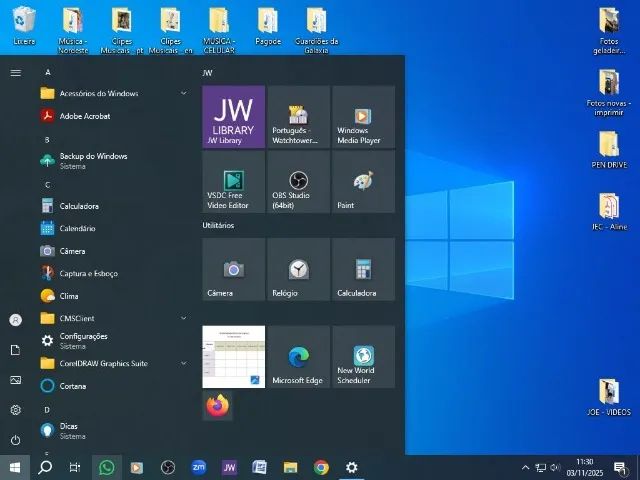
Task: Show hidden tray icons arrow
Action: point(526,467)
